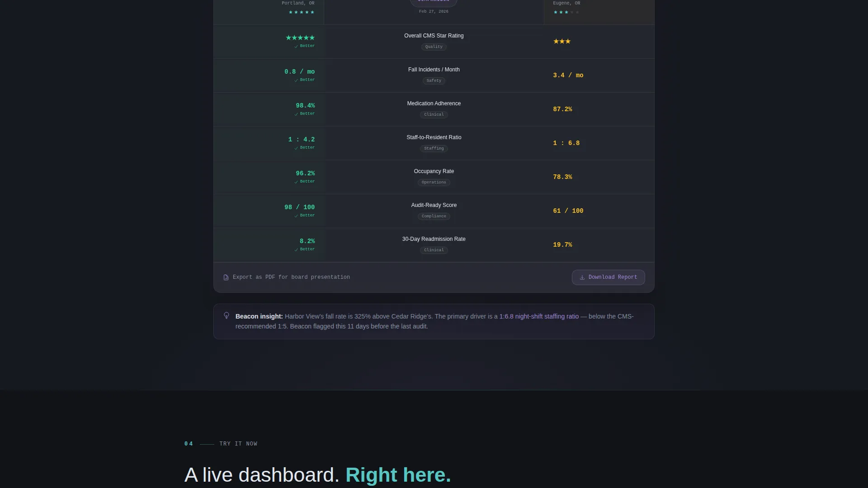Open the 1:6.8 night-shift staffing ratio link

point(539,316)
